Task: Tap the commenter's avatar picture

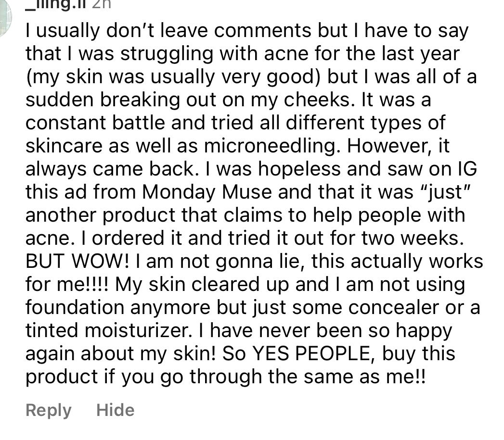Action: [4, 19]
